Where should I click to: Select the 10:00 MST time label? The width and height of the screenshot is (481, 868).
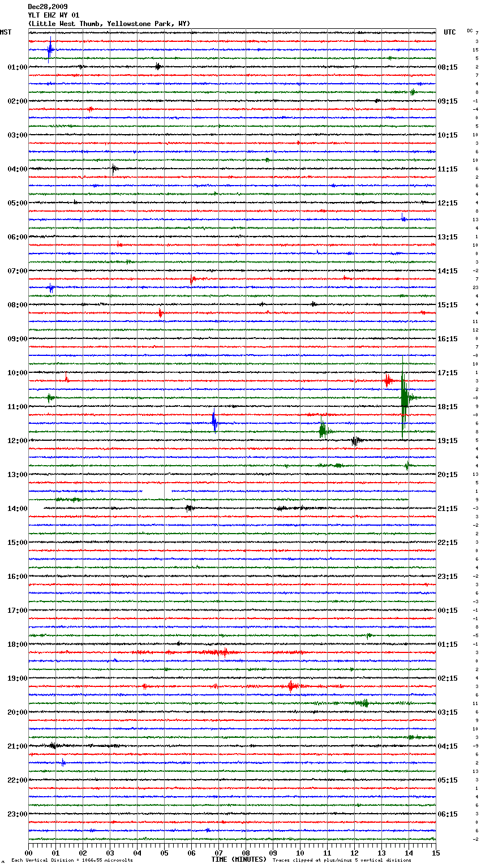pyautogui.click(x=18, y=373)
